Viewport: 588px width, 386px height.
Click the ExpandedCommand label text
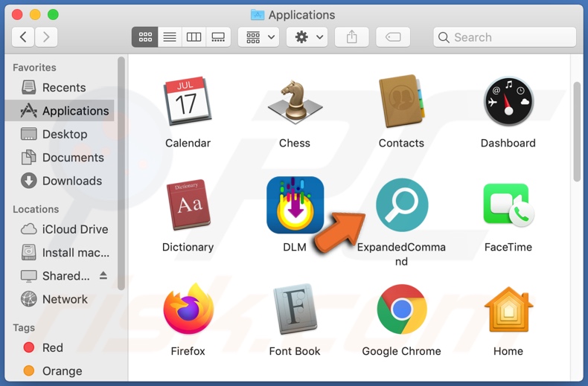click(x=401, y=254)
